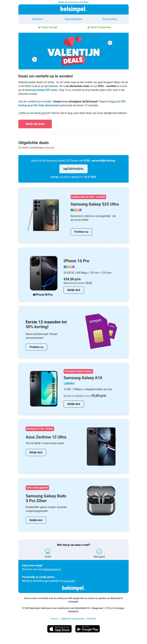Click the belsimpel logo in header
Image resolution: width=147 pixels, height=644 pixels.
point(73,9)
